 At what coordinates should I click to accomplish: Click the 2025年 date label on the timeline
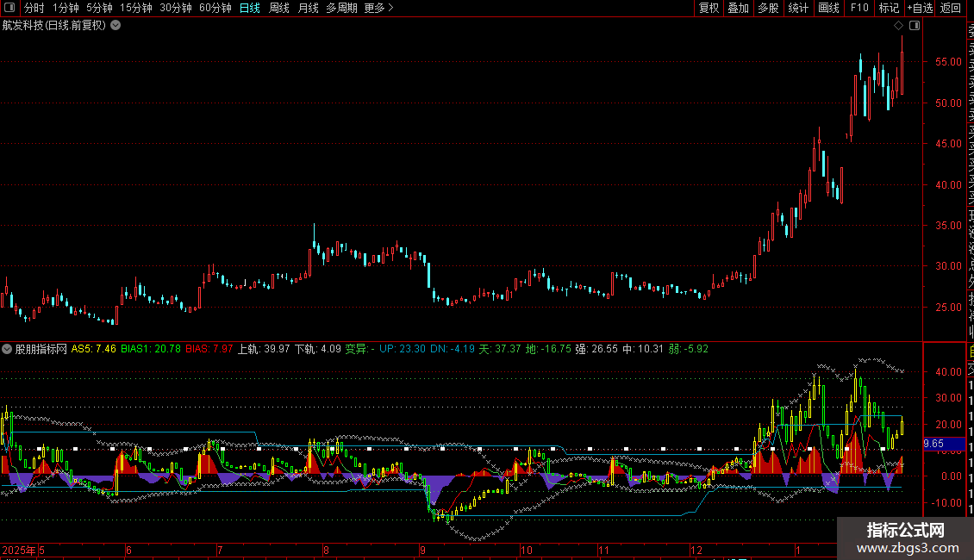(19, 550)
